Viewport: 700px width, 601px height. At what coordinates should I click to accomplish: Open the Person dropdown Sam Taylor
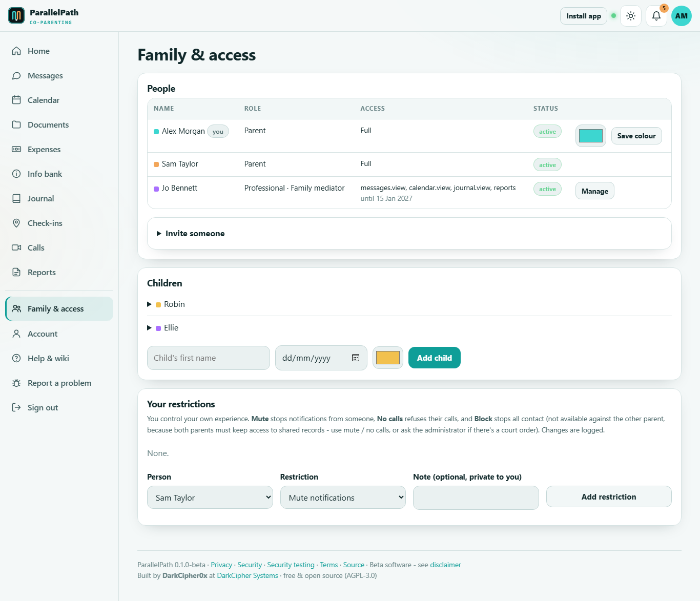(210, 498)
